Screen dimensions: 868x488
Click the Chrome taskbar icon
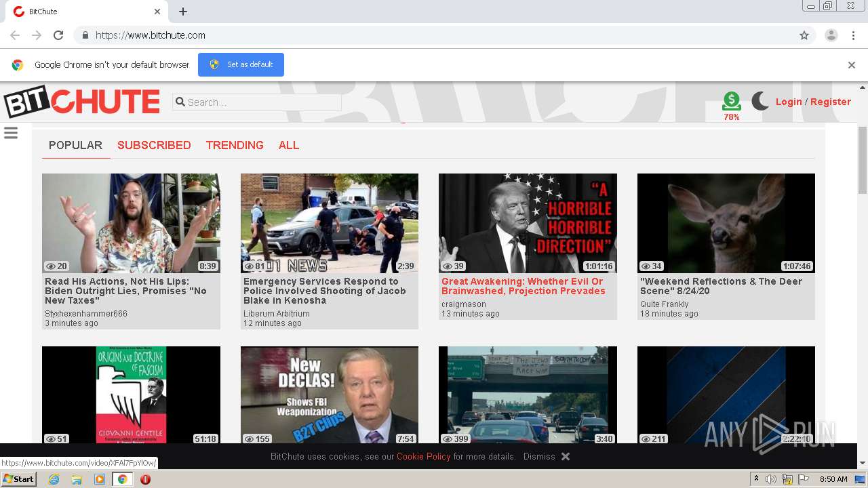[x=123, y=479]
